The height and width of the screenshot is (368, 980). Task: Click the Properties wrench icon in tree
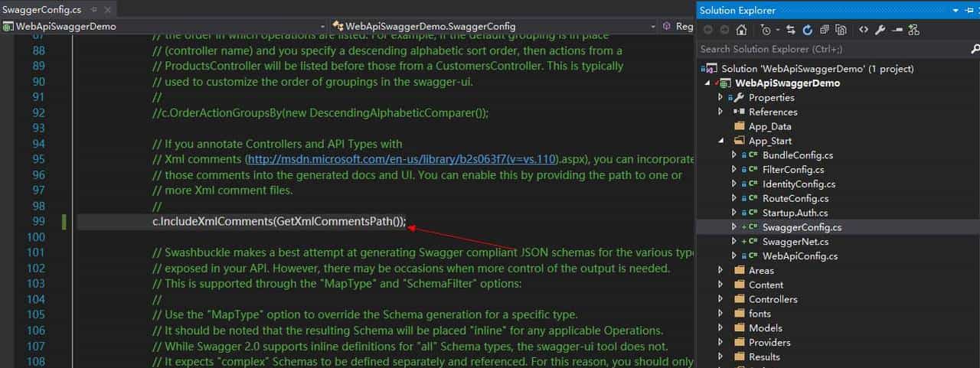(x=740, y=98)
